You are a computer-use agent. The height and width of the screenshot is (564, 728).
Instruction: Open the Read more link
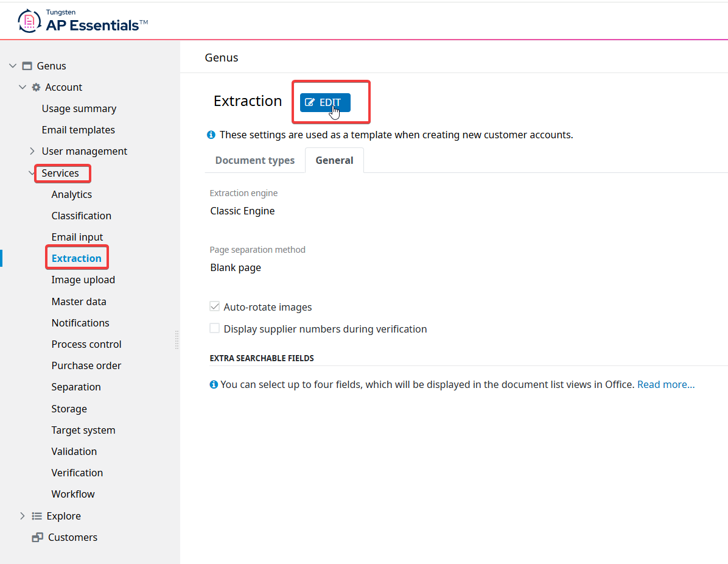coord(665,384)
